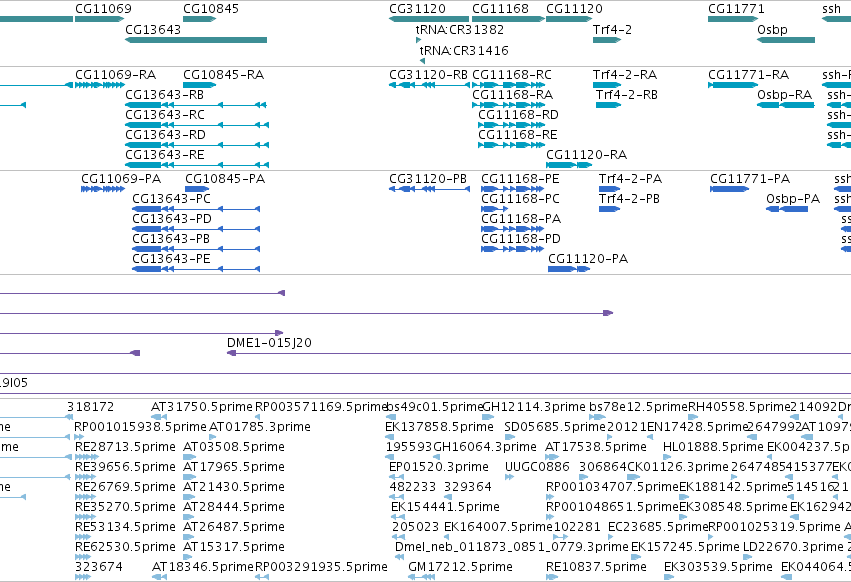Select EST EP01520.3prime
This screenshot has width=851, height=582.
click(439, 467)
